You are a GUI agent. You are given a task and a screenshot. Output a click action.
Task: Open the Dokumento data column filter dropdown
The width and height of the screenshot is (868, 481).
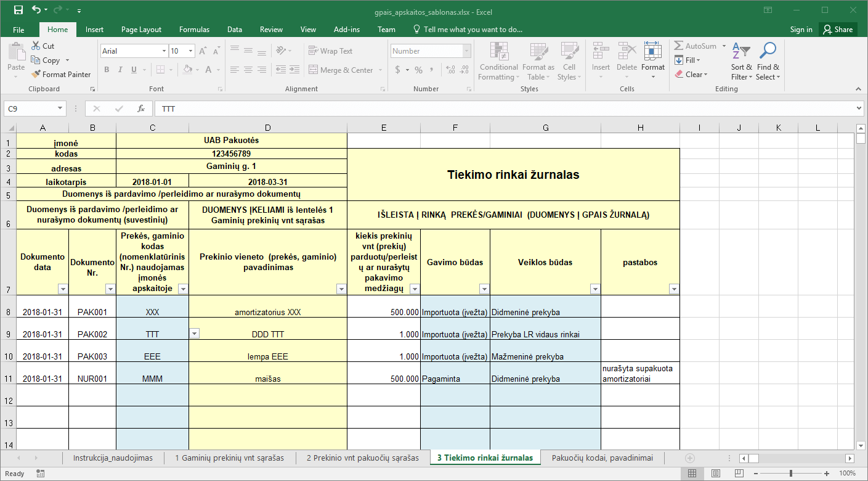click(62, 289)
